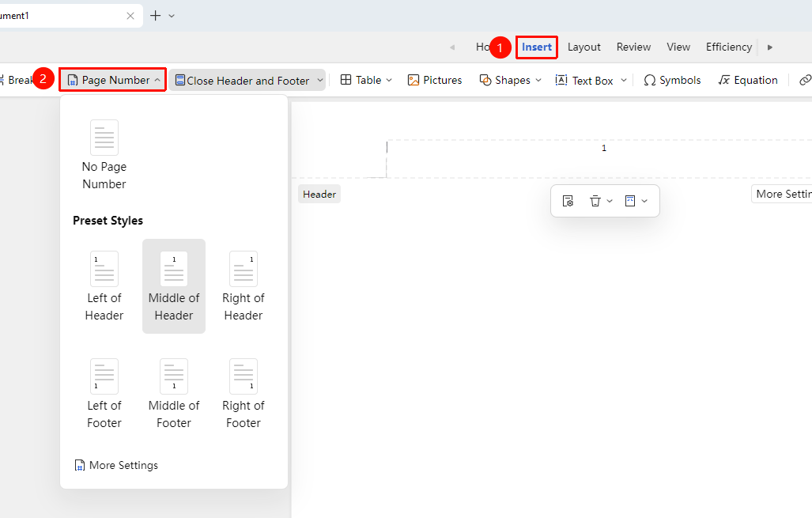Choose Middle of Footer preset
Viewport: 812px width, 518px height.
[174, 394]
